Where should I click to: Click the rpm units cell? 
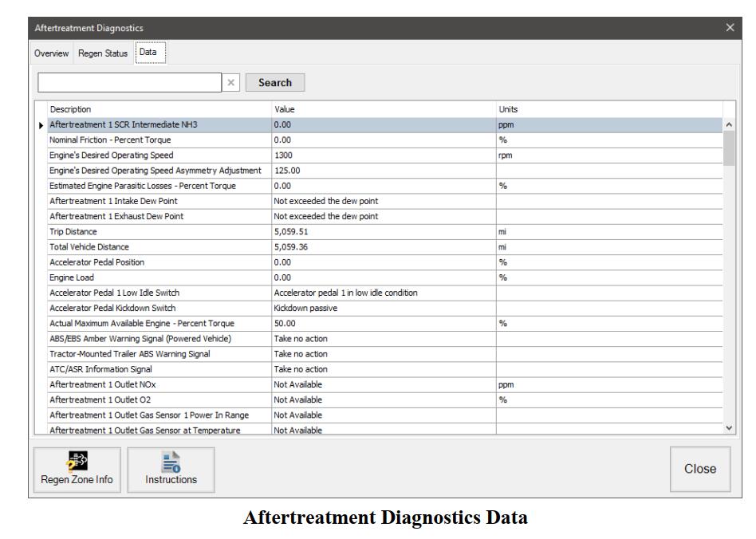[609, 155]
